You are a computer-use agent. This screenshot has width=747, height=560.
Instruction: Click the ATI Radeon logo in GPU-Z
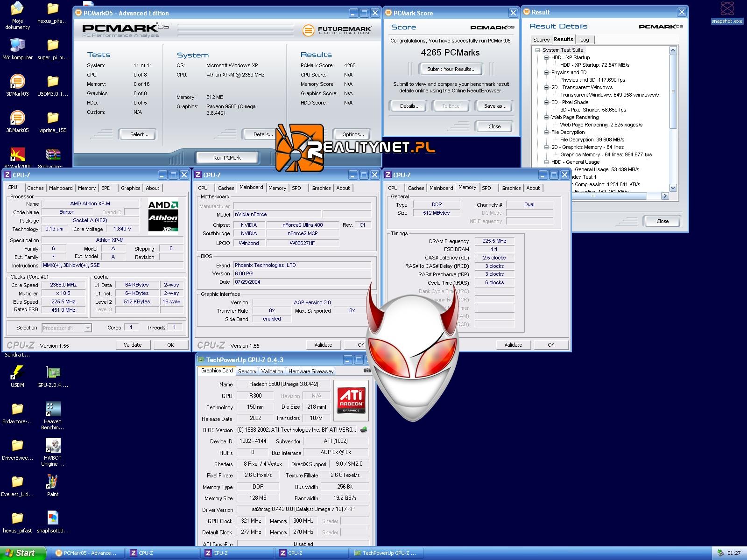[351, 401]
